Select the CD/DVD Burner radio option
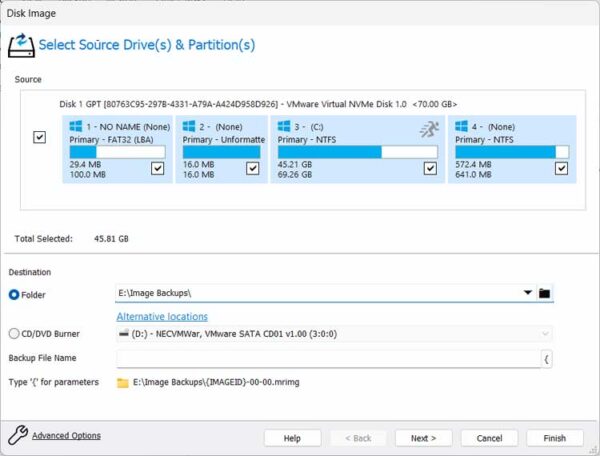This screenshot has height=456, width=600. (14, 333)
